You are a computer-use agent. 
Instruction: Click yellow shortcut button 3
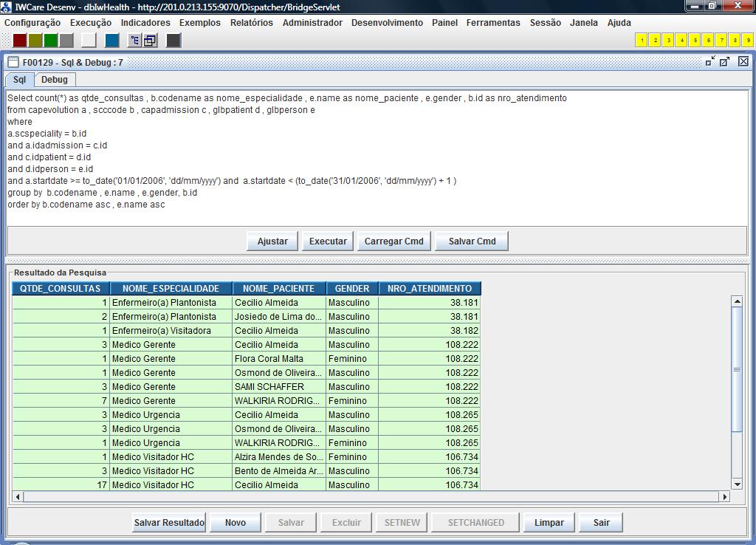click(668, 41)
